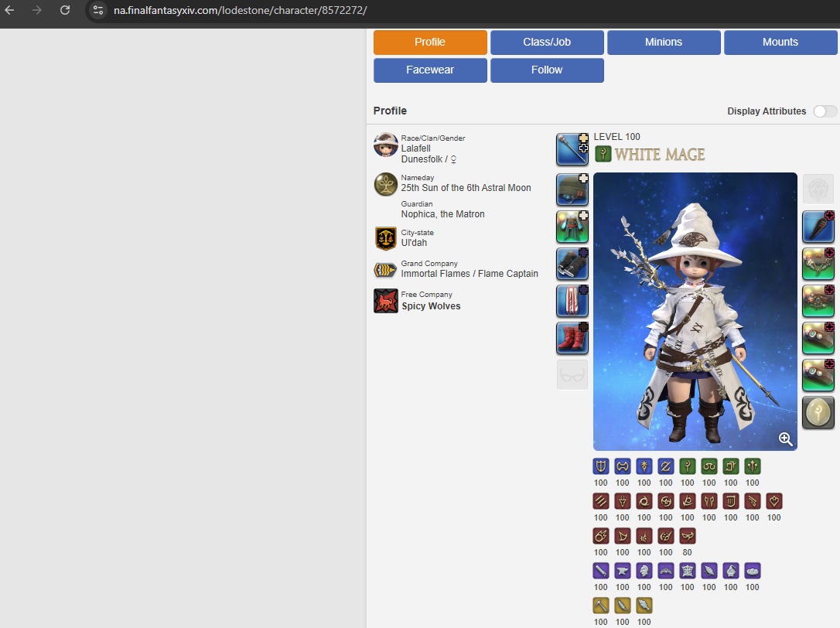Click the Miner pickaxe class icon
This screenshot has height=628, width=840.
click(x=601, y=606)
